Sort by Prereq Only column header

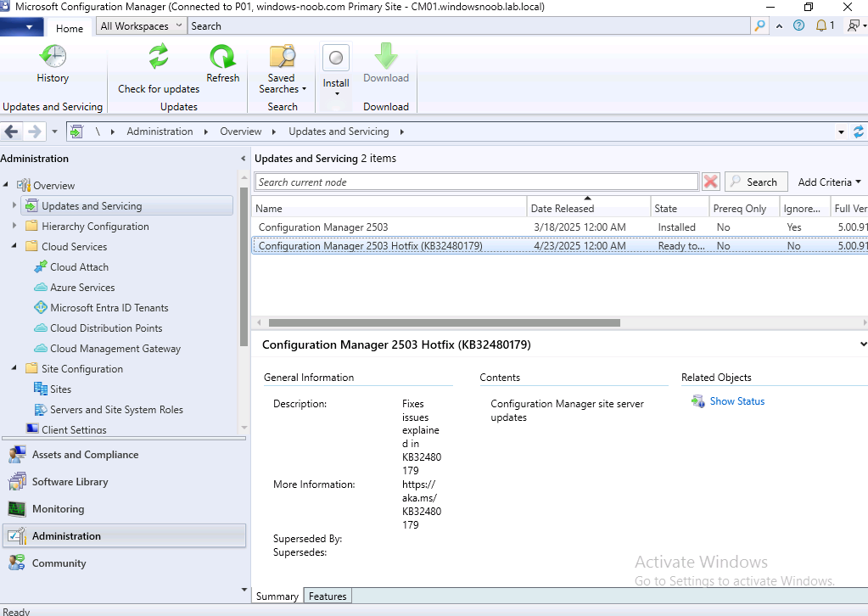tap(745, 209)
